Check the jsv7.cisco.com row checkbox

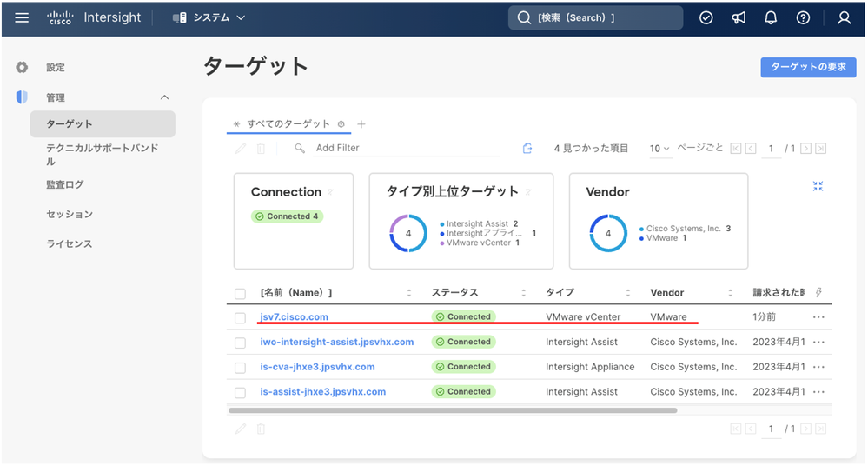[x=240, y=318]
